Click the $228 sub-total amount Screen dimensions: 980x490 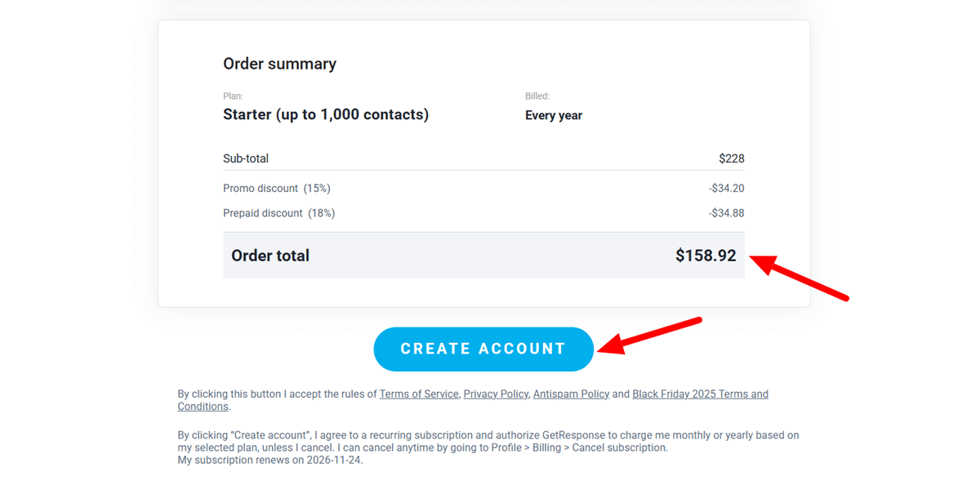pos(733,158)
